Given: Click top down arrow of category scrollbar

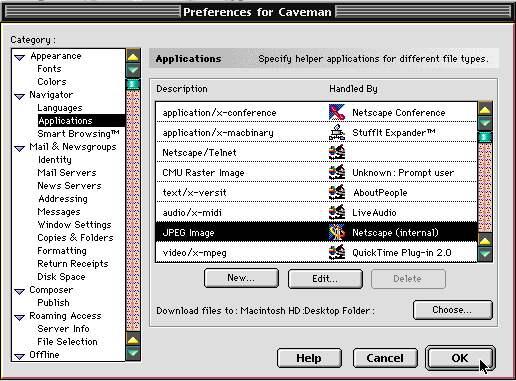Looking at the screenshot, I should [x=133, y=70].
